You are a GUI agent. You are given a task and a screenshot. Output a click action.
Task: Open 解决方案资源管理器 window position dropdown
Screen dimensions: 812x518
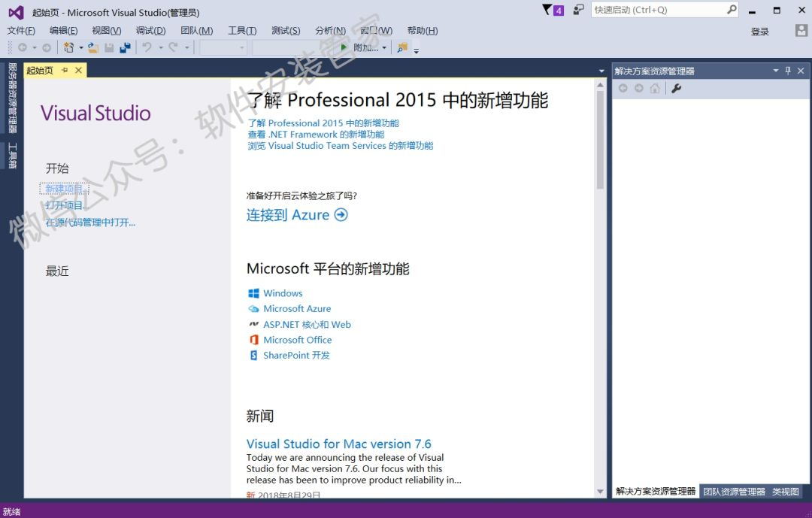click(x=776, y=71)
